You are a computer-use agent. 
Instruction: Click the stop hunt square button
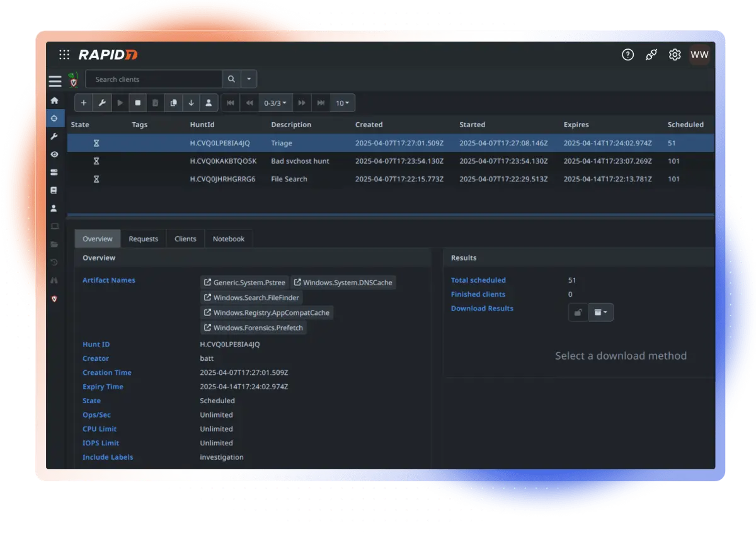click(x=138, y=103)
